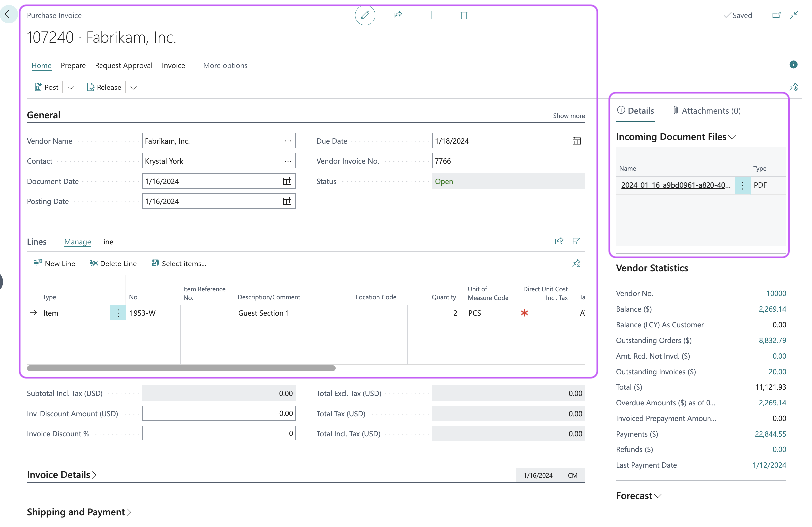Expand Incoming Document Files chevron
The image size is (812, 527).
pos(732,137)
